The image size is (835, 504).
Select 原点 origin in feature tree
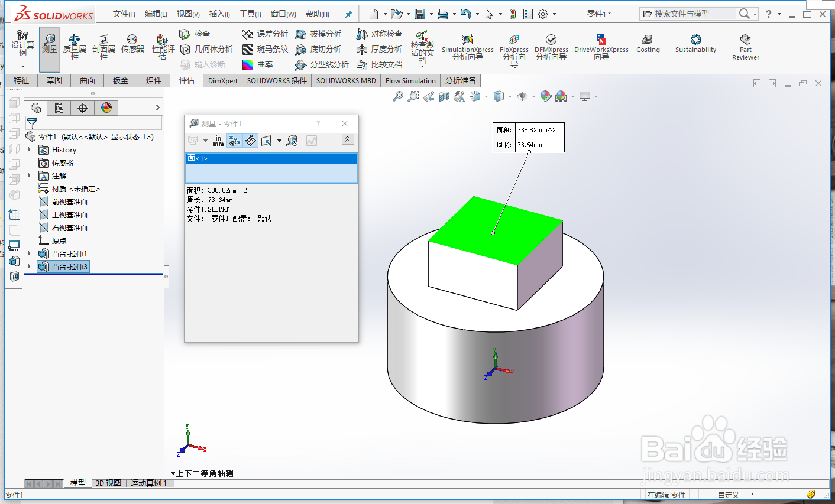click(x=53, y=240)
